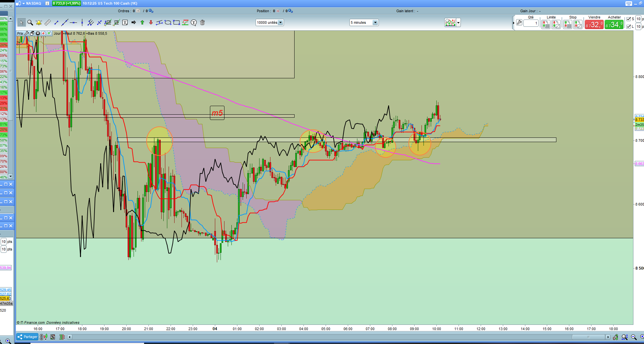Expand the indicators dropdown arrow

click(x=459, y=23)
